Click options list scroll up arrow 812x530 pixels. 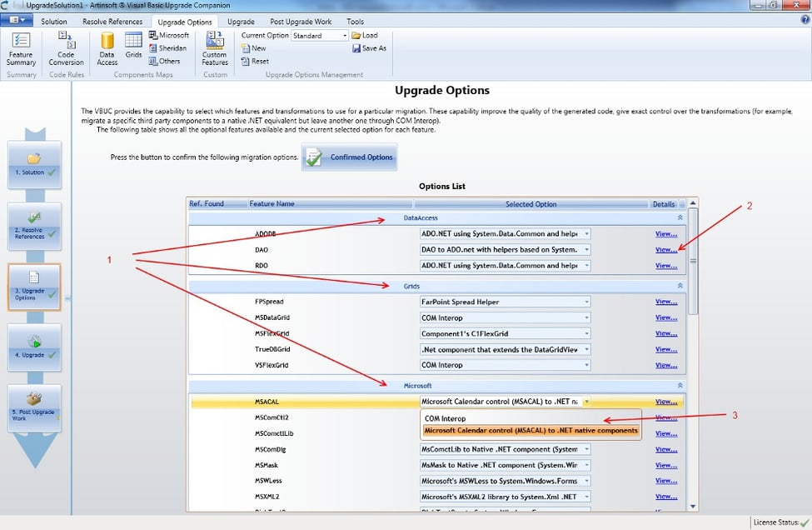pos(693,202)
